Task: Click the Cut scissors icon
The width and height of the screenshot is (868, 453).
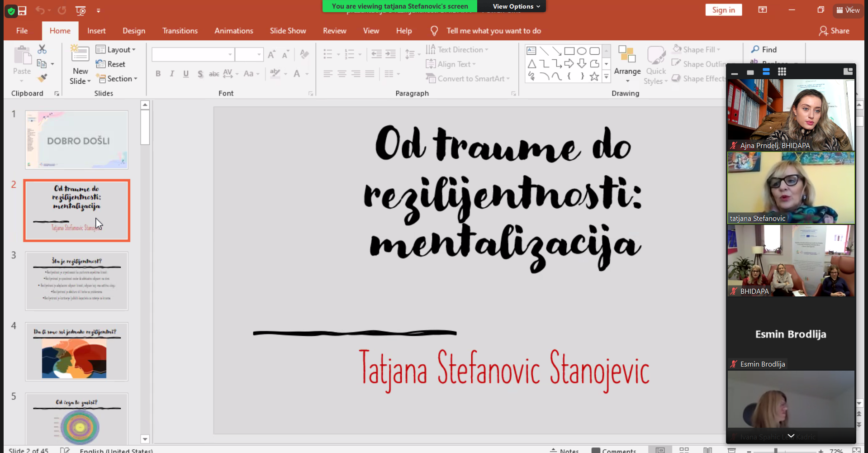Action: pyautogui.click(x=42, y=49)
